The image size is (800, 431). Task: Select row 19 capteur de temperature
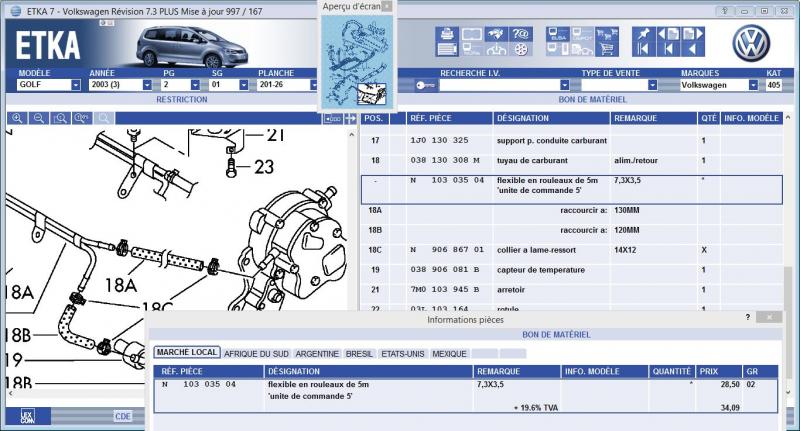pos(571,270)
